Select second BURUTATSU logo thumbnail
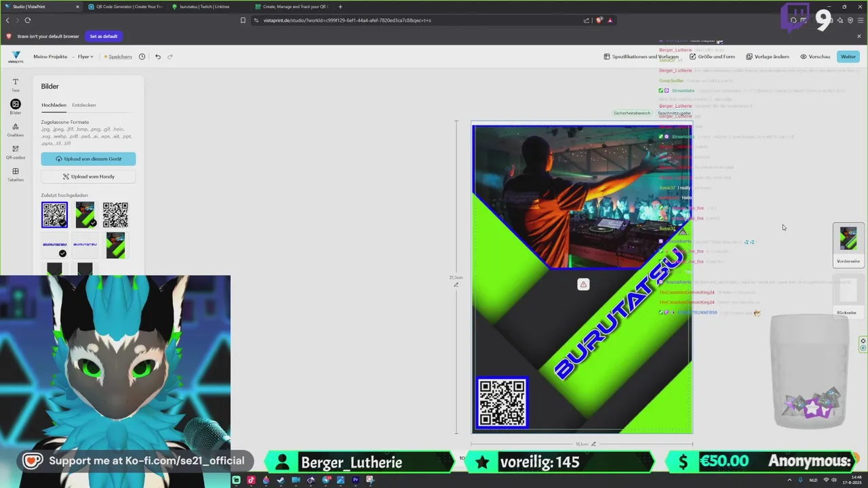Image resolution: width=868 pixels, height=488 pixels. (85, 245)
